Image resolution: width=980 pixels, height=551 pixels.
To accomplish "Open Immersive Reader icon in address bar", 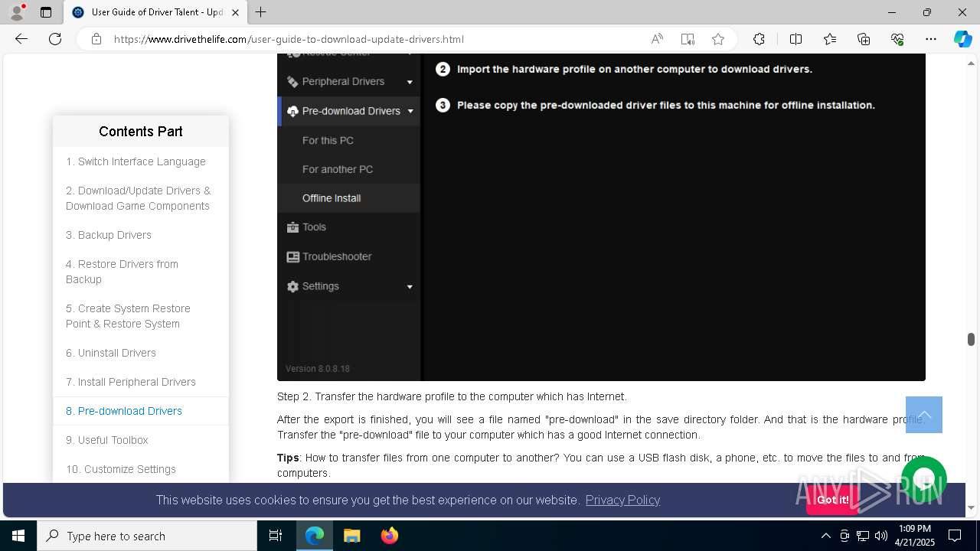I will [688, 39].
